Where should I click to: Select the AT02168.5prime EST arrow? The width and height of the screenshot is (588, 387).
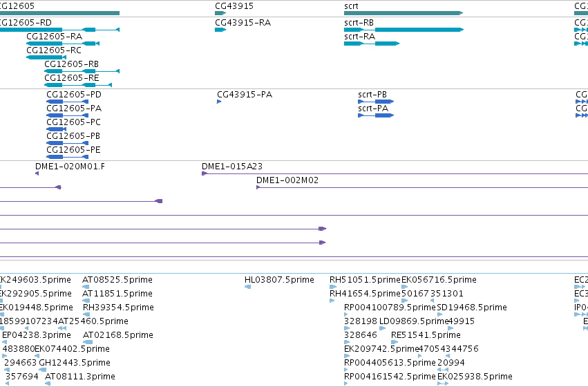click(87, 342)
